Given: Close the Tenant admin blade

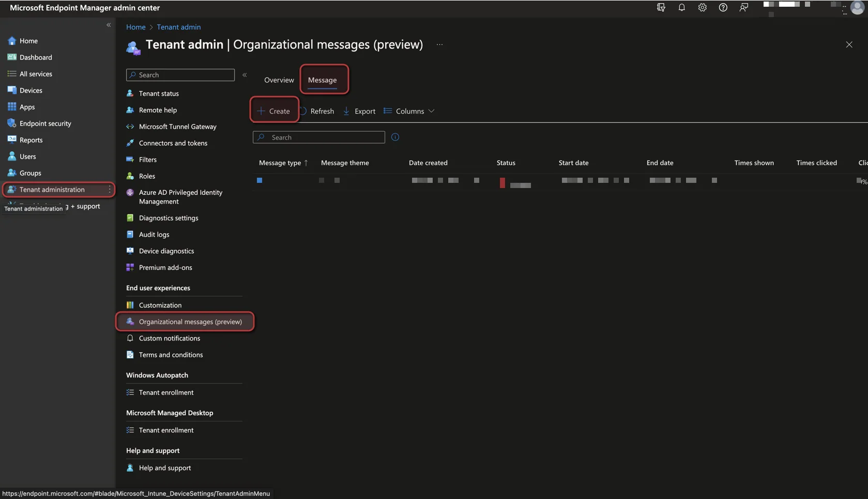Looking at the screenshot, I should (x=849, y=45).
